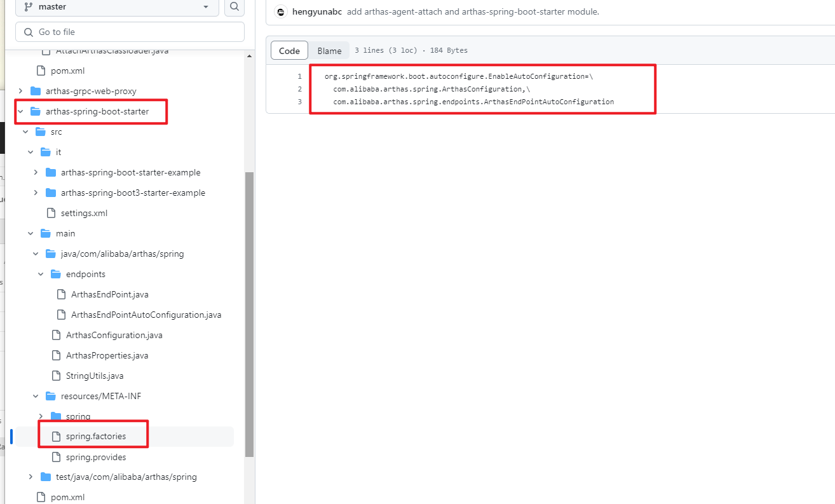Click the Go to file search field
The height and width of the screenshot is (504, 835).
pyautogui.click(x=130, y=32)
